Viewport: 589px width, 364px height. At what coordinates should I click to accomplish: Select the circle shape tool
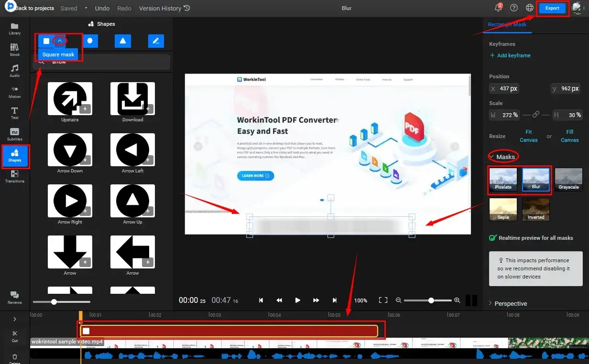point(90,41)
